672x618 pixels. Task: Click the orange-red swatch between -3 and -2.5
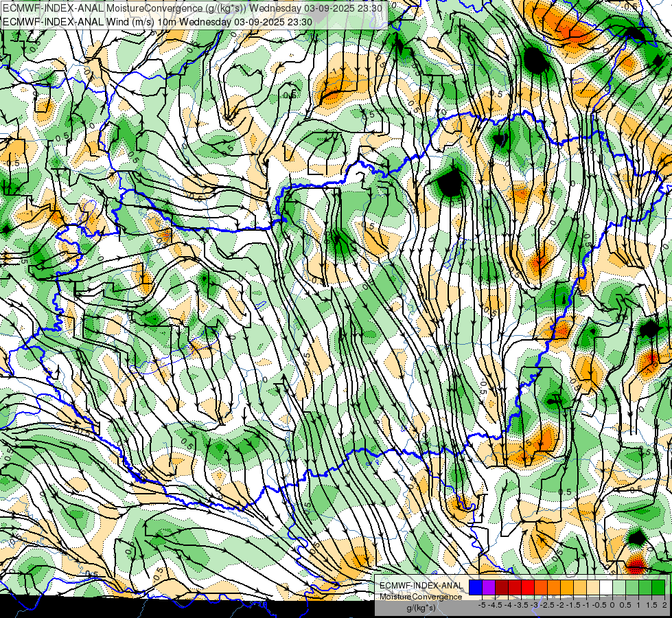point(541,588)
